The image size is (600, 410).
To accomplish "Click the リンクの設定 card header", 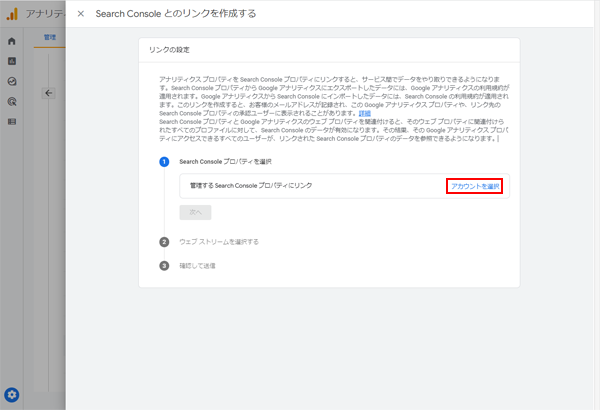I will pyautogui.click(x=169, y=50).
